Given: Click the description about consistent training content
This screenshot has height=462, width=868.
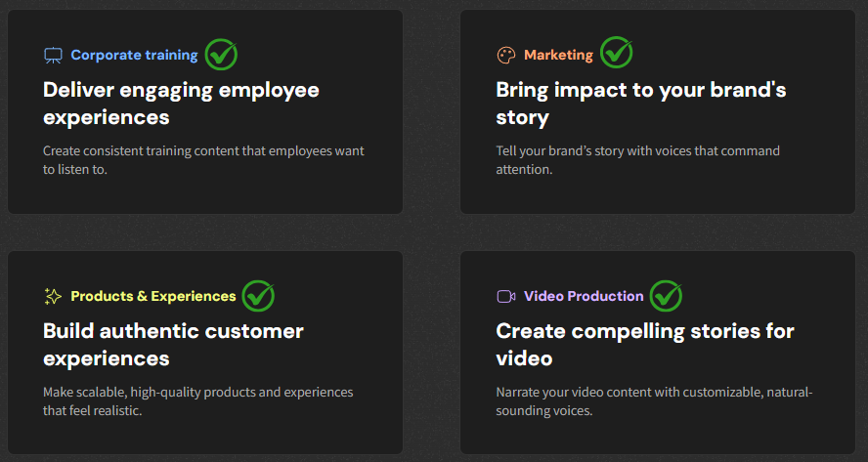Looking at the screenshot, I should [203, 160].
